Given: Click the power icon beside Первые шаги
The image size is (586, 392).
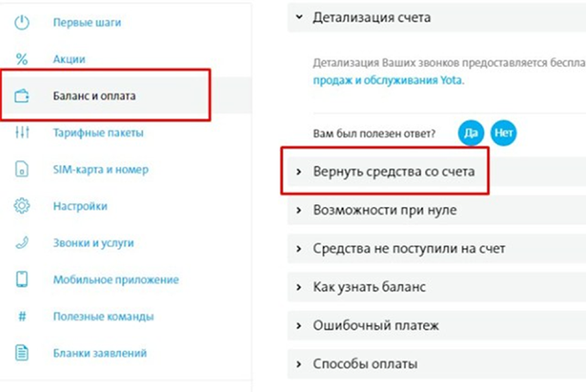Looking at the screenshot, I should coord(22,22).
